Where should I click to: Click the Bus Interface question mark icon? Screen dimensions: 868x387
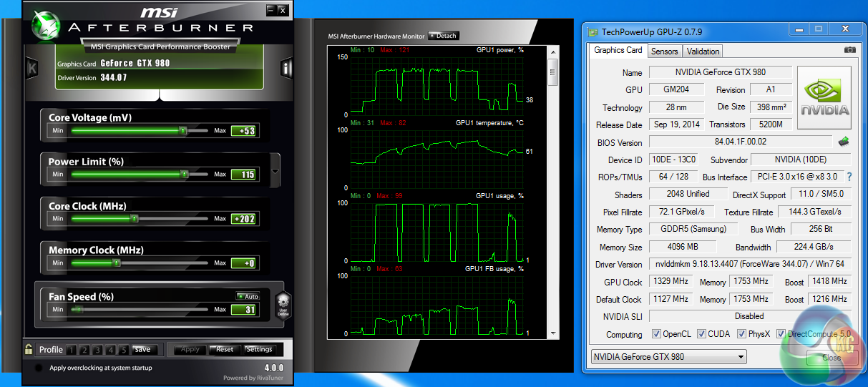(849, 177)
